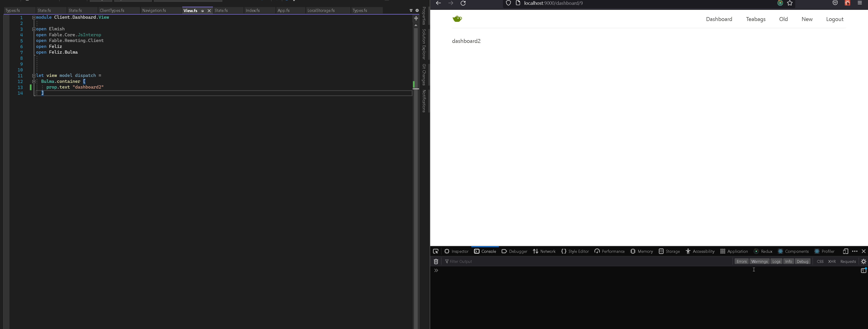Collapse the view function code fold
868x329 pixels.
[34, 76]
